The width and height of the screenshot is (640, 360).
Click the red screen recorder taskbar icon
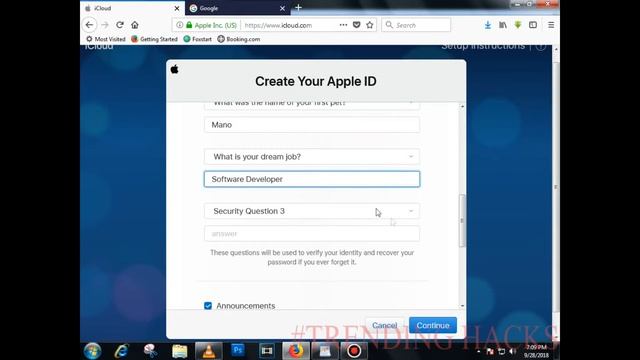tap(354, 351)
